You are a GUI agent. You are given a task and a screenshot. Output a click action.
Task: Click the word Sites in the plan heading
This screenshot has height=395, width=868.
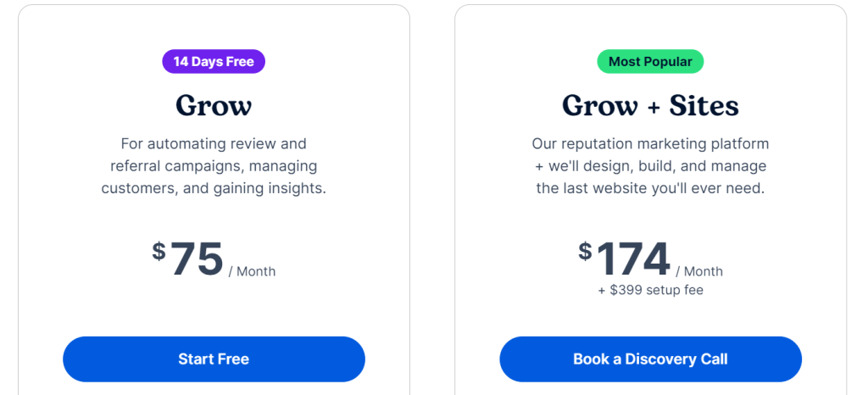point(704,106)
